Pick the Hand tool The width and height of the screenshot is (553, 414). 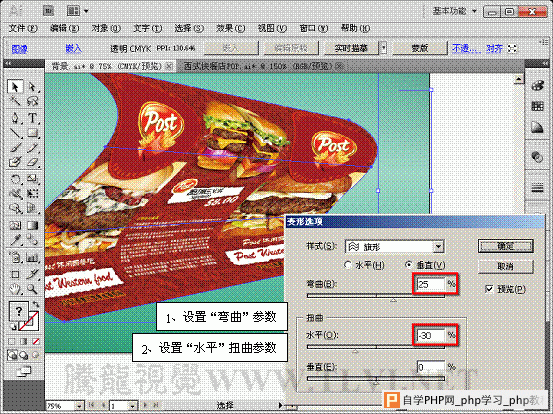15,289
